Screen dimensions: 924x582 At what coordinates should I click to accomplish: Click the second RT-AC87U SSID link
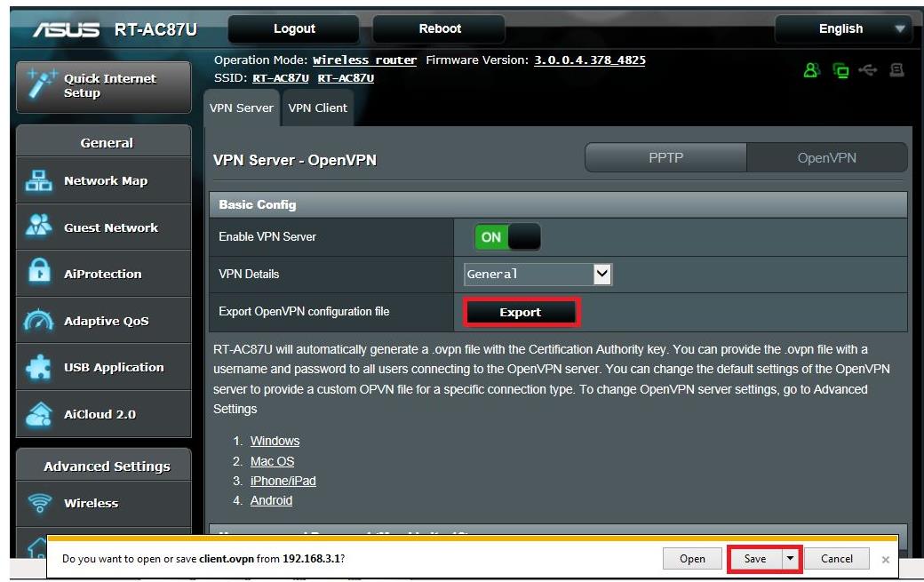tap(346, 78)
